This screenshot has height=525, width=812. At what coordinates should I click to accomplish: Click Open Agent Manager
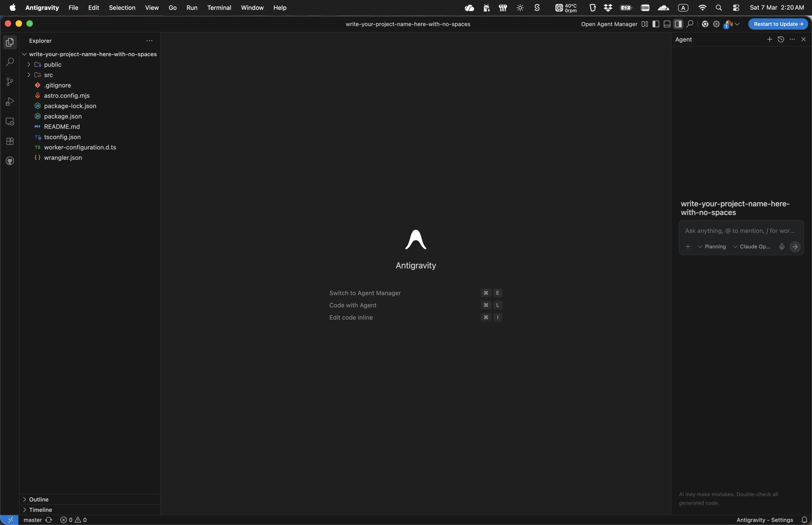coord(609,24)
